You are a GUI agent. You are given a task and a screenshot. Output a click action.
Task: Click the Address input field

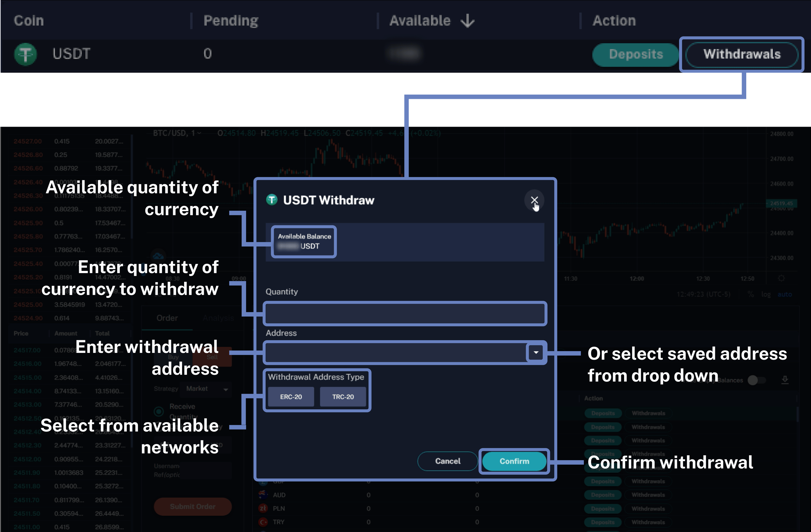tap(396, 352)
